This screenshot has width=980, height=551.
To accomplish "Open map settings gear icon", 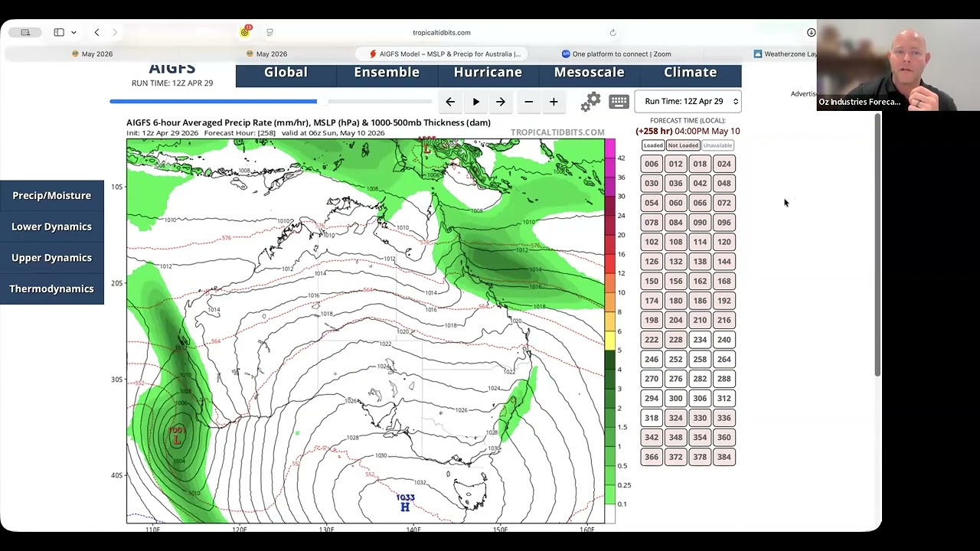I will point(590,102).
